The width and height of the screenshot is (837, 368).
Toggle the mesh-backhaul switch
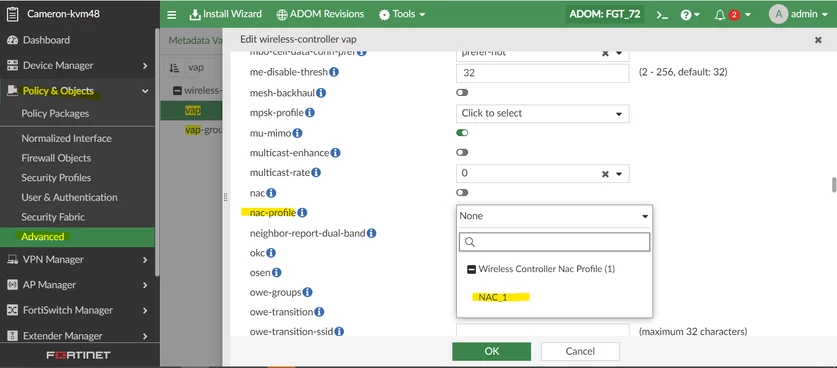pos(462,93)
